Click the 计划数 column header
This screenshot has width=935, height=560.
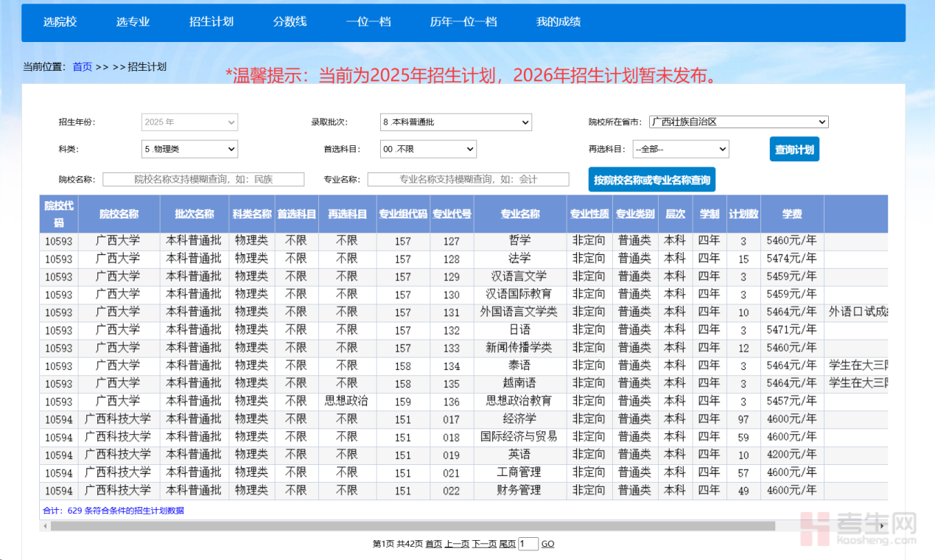[743, 214]
